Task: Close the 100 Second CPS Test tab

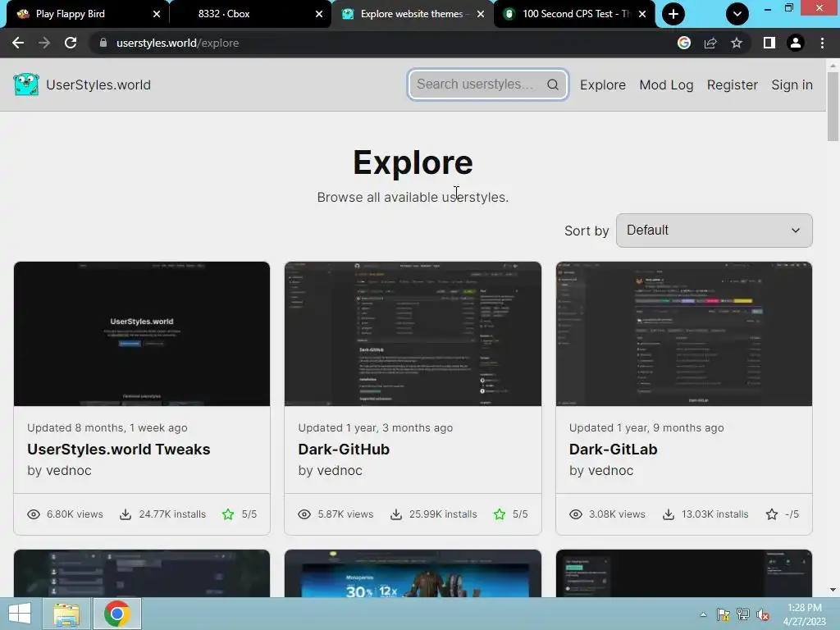Action: coord(642,14)
